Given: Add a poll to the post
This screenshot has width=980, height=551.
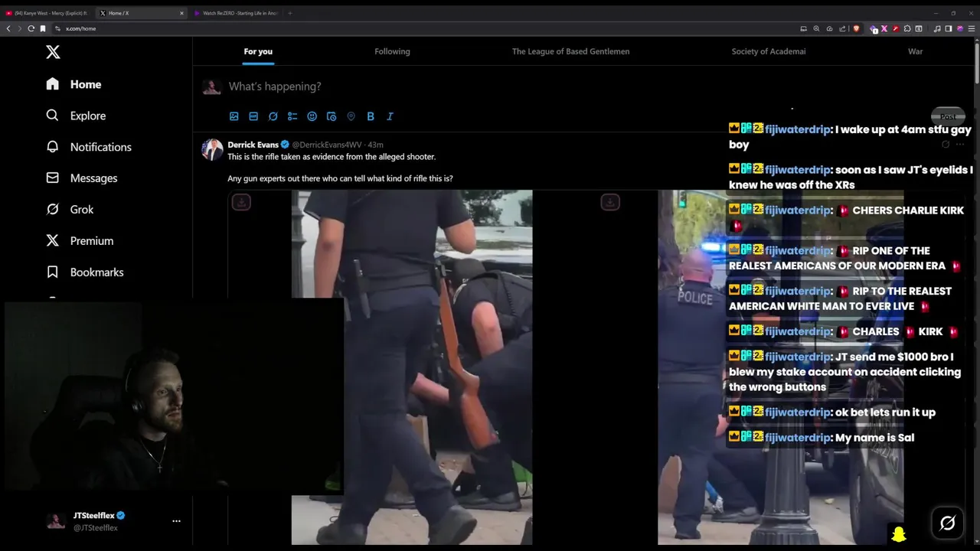Looking at the screenshot, I should tap(292, 116).
